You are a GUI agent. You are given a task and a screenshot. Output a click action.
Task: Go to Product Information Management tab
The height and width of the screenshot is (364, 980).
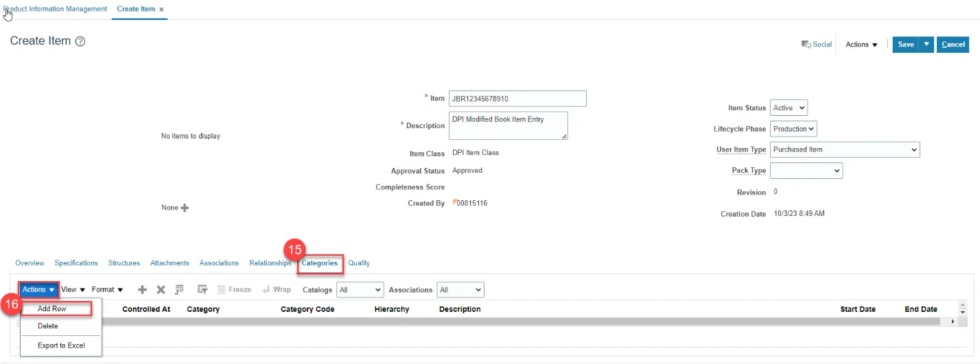(x=56, y=9)
